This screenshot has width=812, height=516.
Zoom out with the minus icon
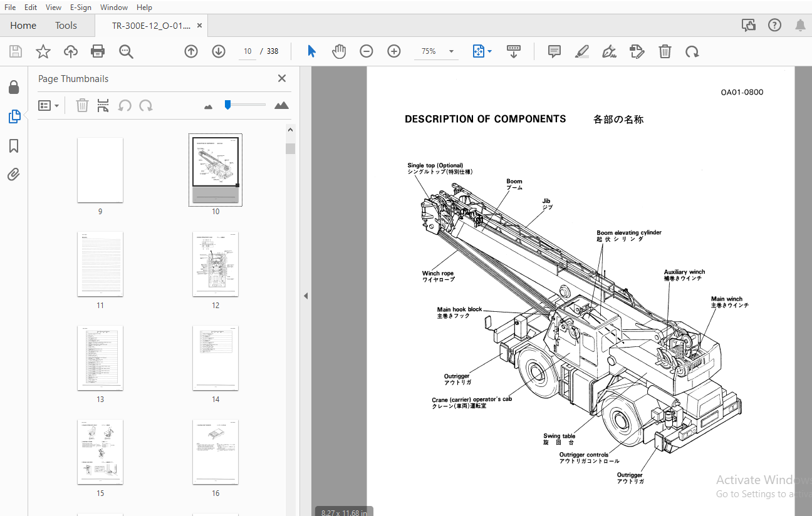click(x=367, y=51)
